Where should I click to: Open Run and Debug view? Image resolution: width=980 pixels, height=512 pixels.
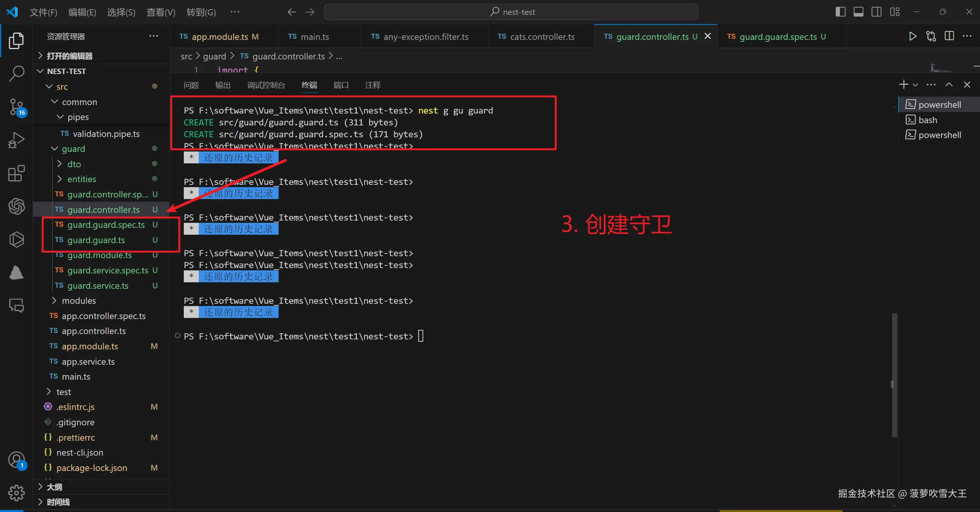pyautogui.click(x=16, y=140)
